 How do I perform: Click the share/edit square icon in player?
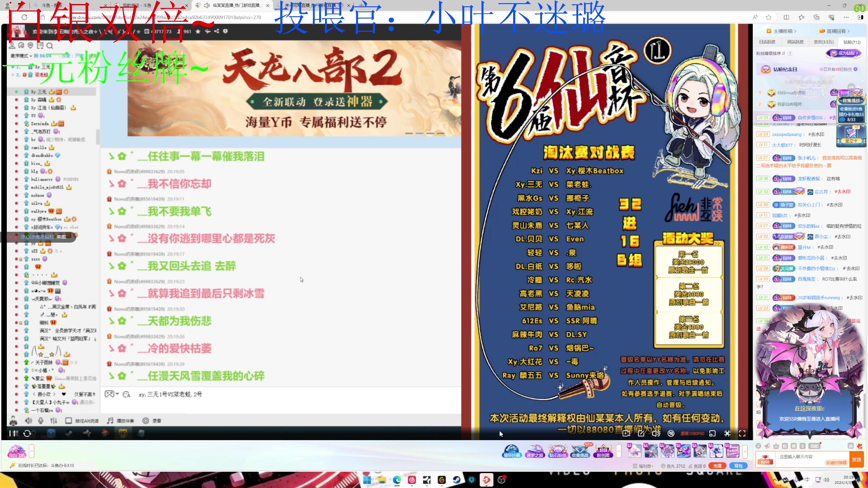[641, 433]
